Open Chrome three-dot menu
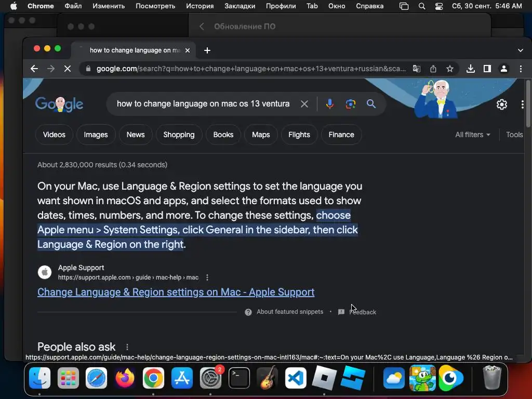This screenshot has height=399, width=532. coord(521,69)
